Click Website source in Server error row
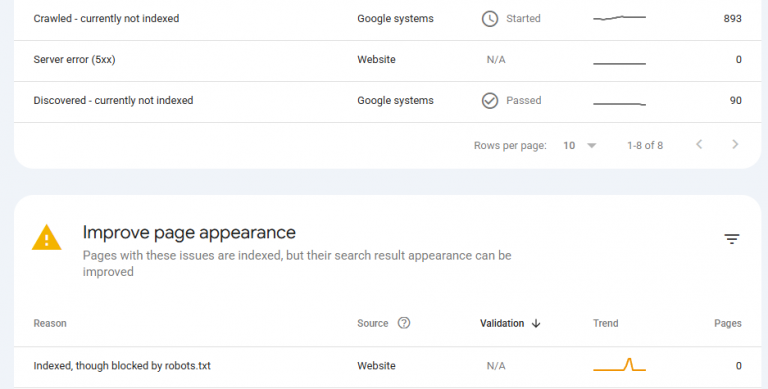Screen dimensions: 768x389 click(376, 60)
